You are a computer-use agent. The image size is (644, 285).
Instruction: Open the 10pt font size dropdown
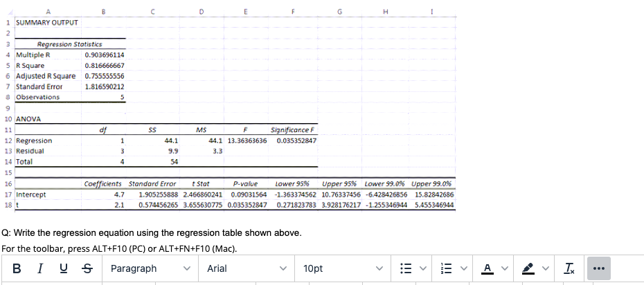point(342,268)
